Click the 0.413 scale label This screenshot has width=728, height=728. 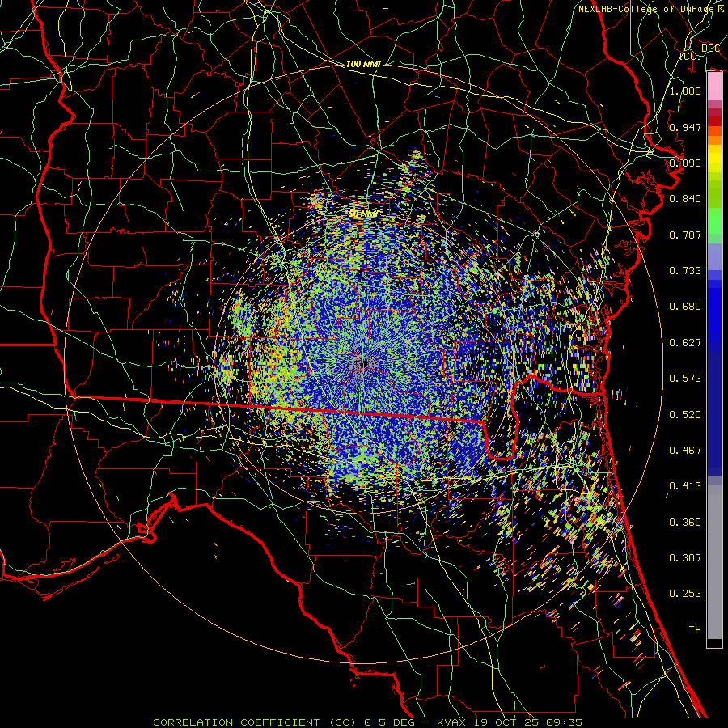point(685,486)
